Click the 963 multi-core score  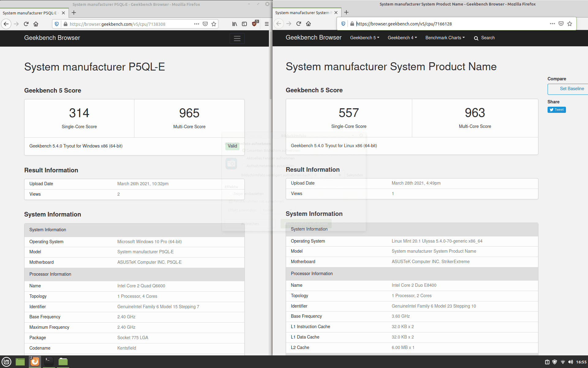(x=475, y=113)
